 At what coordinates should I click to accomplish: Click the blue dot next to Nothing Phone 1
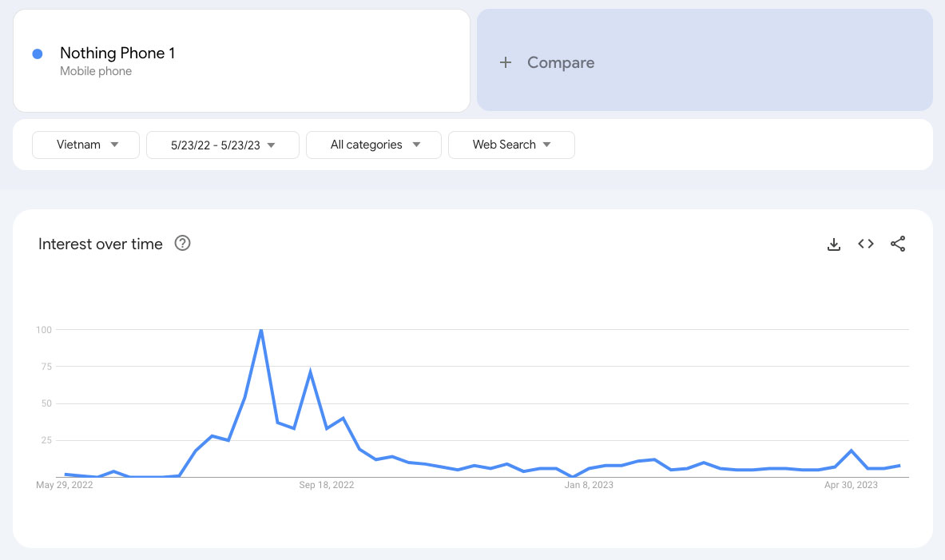(x=38, y=54)
